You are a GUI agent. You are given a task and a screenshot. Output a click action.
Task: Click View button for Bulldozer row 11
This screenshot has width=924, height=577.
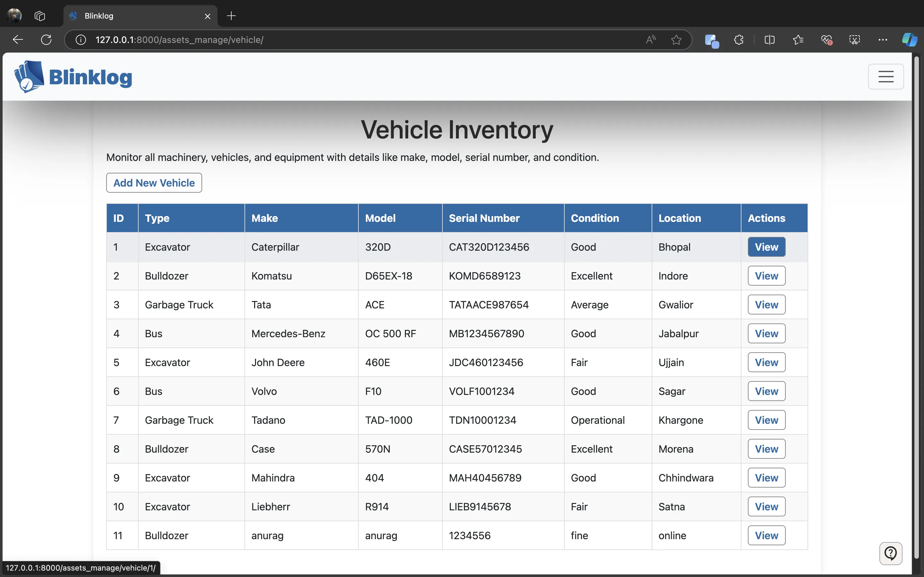(766, 535)
